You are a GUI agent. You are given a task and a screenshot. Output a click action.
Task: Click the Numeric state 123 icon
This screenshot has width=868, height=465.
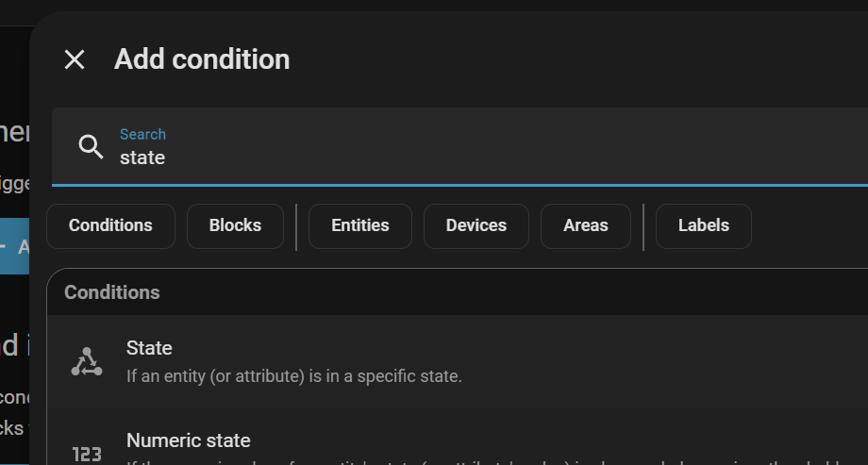[x=87, y=454]
